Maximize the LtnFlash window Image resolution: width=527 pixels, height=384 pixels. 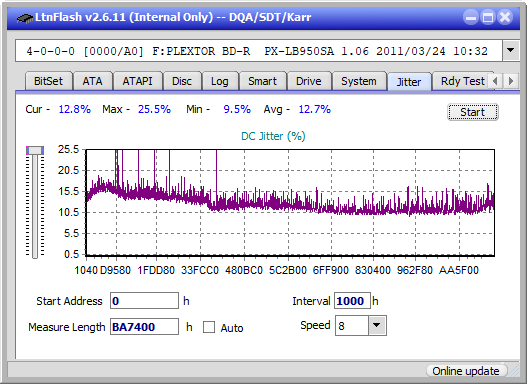coord(488,17)
